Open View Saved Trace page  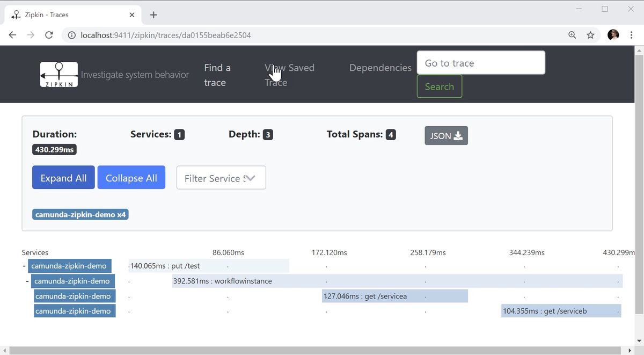click(x=289, y=75)
